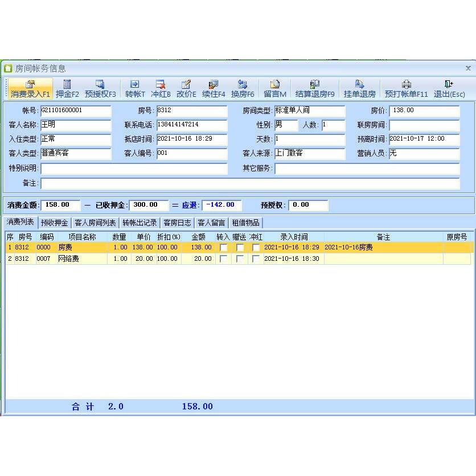
Task: Open the 消费录入F1 toolbar icon
Action: click(x=30, y=89)
